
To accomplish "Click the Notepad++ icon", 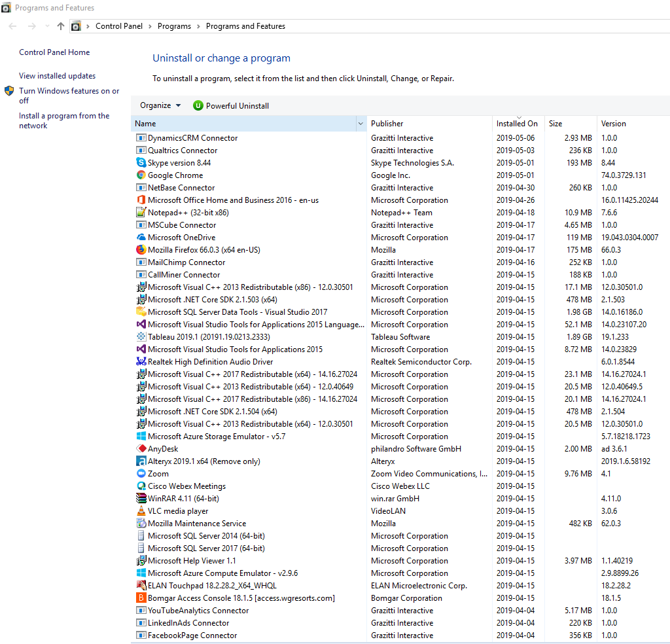I will click(x=141, y=213).
